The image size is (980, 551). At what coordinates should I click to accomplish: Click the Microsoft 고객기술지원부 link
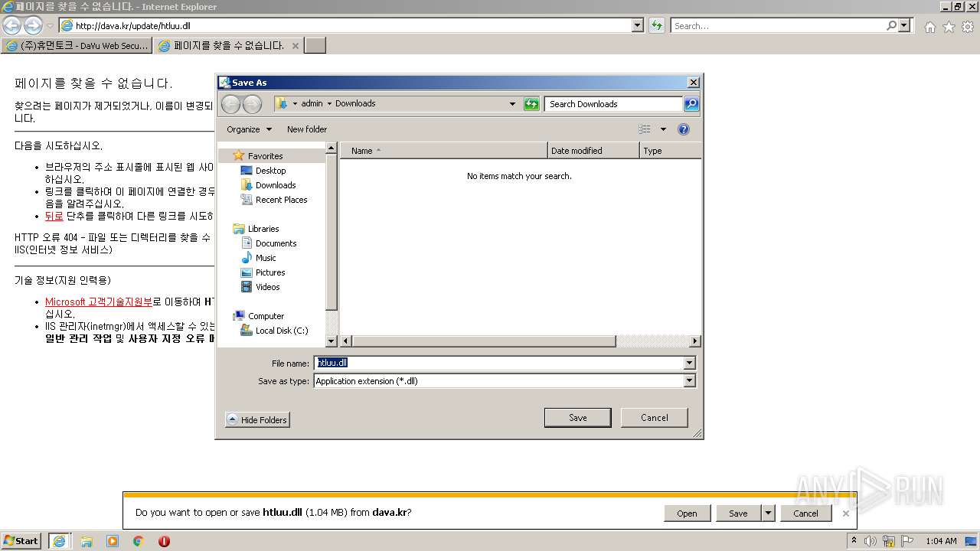99,302
